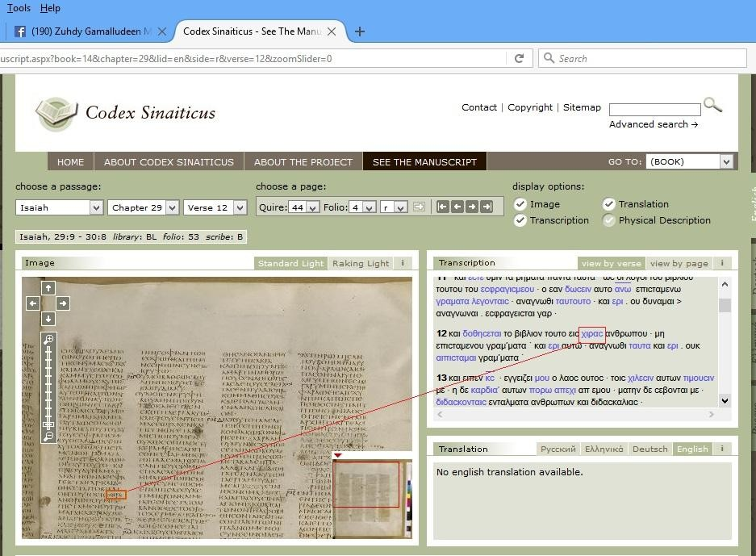Viewport: 756px width, 556px height.
Task: Open a new browser tab
Action: point(359,31)
